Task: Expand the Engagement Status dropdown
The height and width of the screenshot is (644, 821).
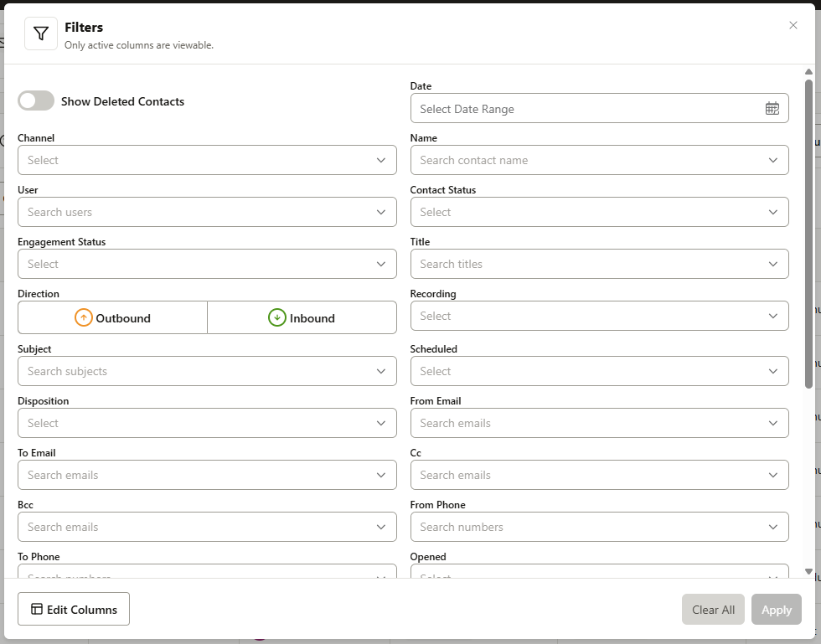Action: (x=207, y=264)
